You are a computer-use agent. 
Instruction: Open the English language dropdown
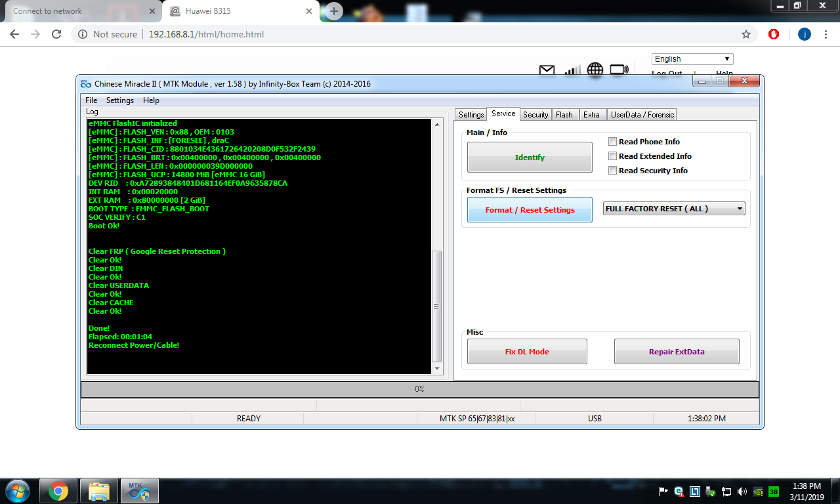pyautogui.click(x=692, y=59)
